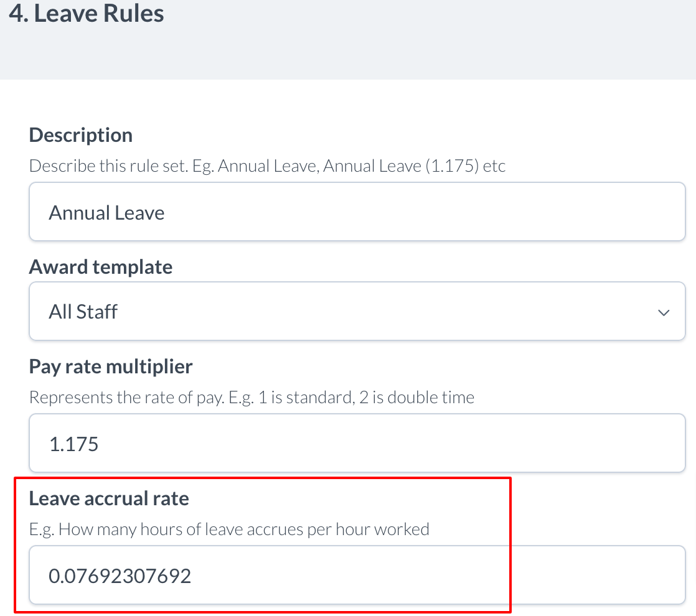
Task: Open the Award template dropdown
Action: [357, 311]
